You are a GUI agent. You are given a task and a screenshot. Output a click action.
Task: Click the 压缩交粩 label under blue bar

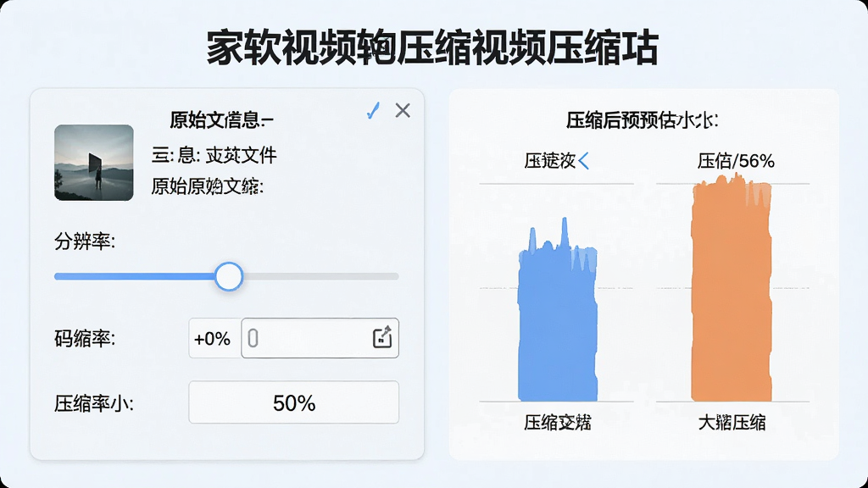pyautogui.click(x=558, y=423)
